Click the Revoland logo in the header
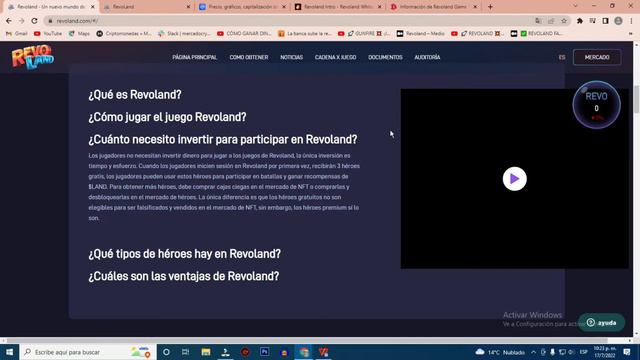The image size is (640, 360). (x=33, y=57)
